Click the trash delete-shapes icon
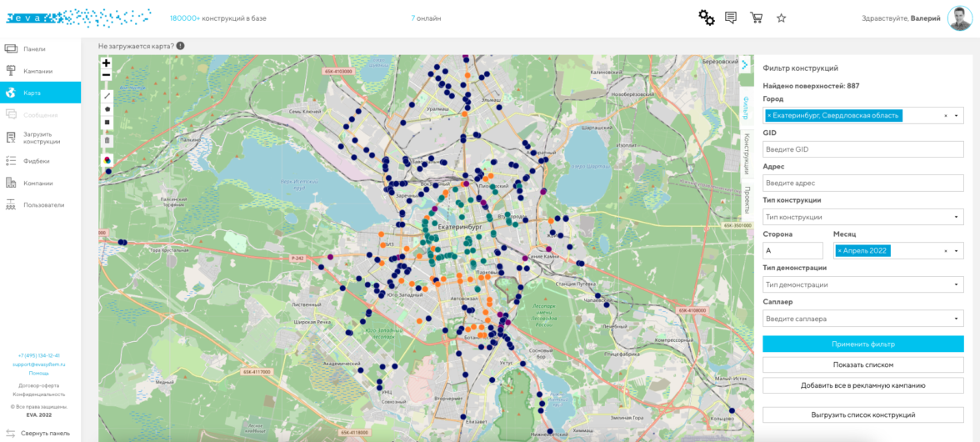The width and height of the screenshot is (980, 442). [107, 140]
